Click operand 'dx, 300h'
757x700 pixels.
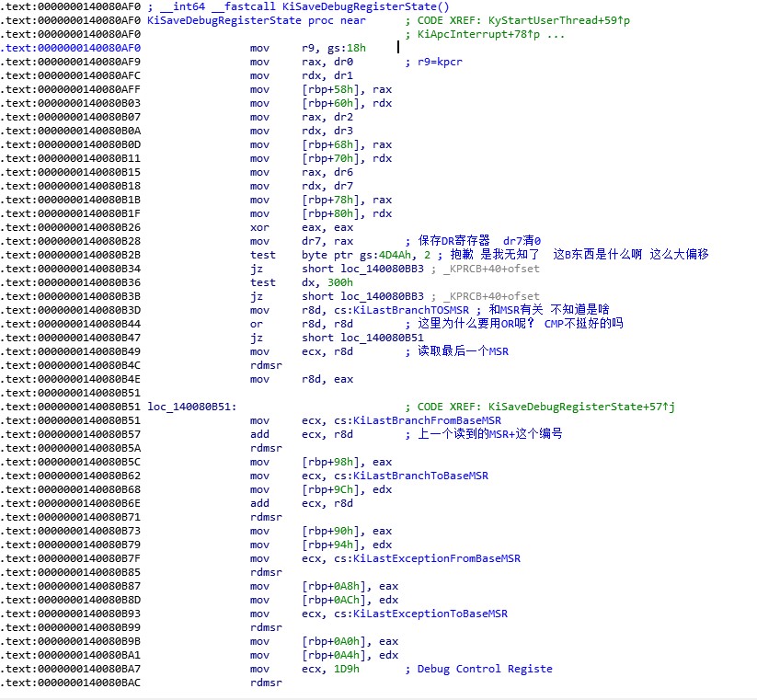coord(327,282)
